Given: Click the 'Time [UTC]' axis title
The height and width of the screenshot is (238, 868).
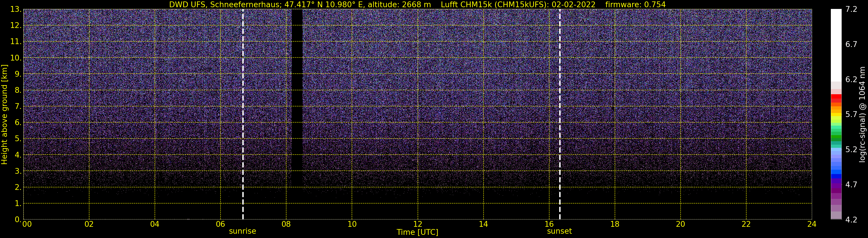Looking at the screenshot, I should [417, 232].
